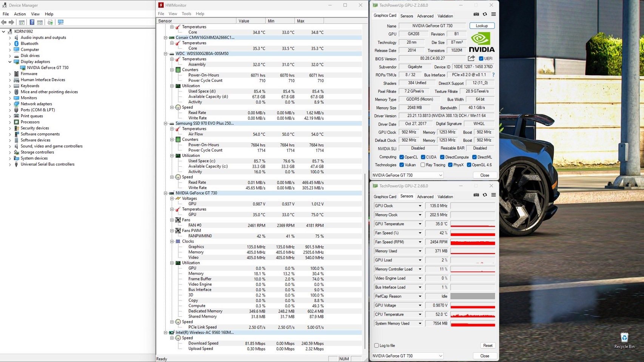The image size is (644, 362).
Task: Click the scan for hardware changes monitor icon
Action: point(60,22)
